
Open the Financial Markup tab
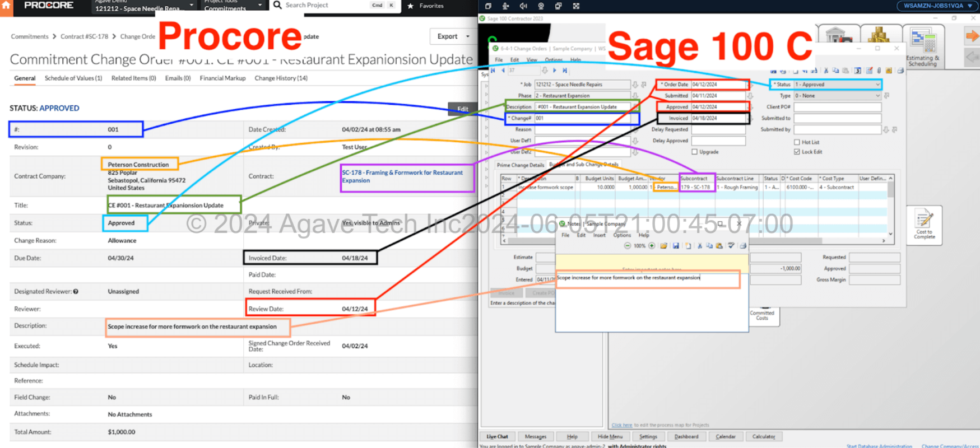[222, 78]
